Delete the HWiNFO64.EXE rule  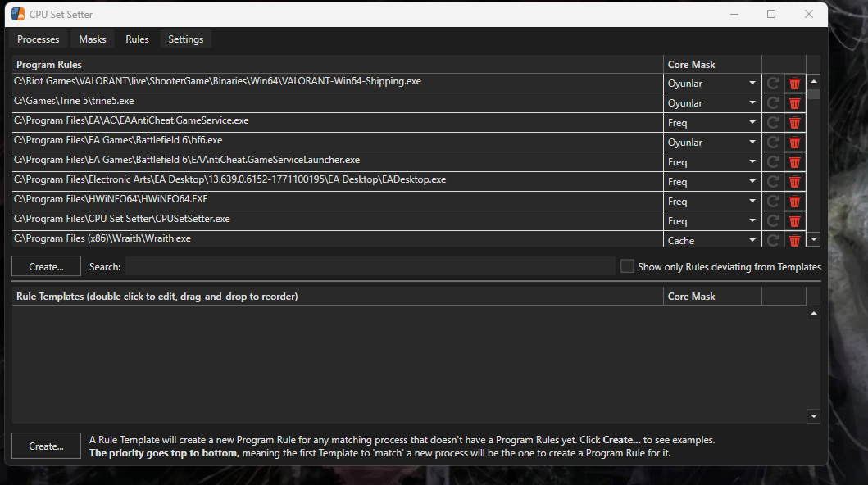pyautogui.click(x=794, y=202)
